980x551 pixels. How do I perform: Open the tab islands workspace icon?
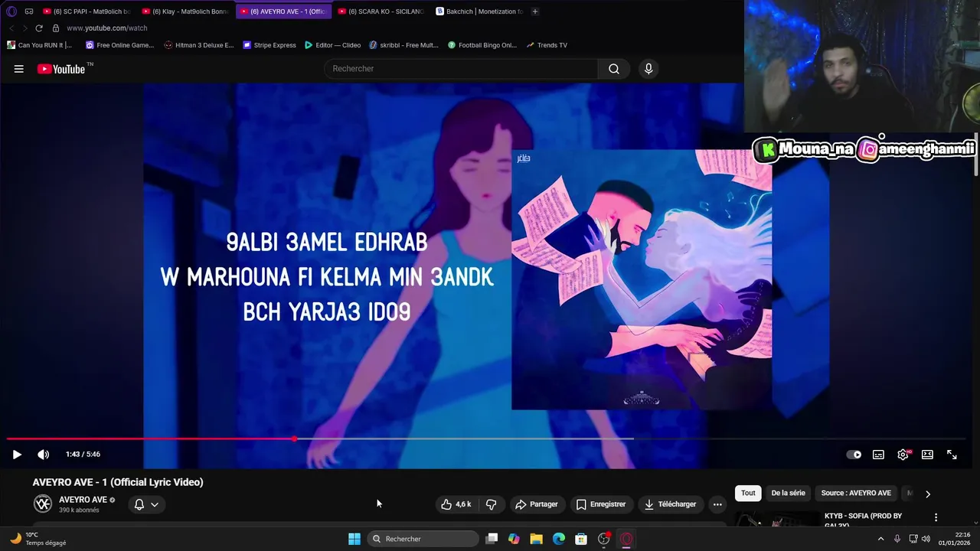[29, 11]
